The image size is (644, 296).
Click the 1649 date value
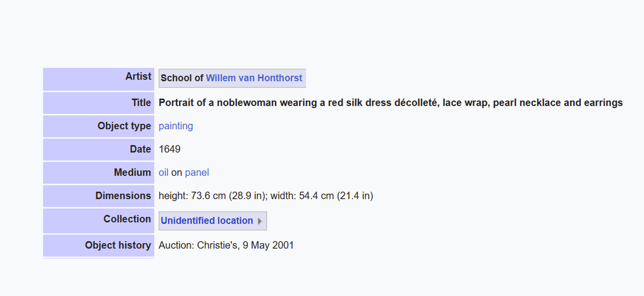click(x=170, y=149)
